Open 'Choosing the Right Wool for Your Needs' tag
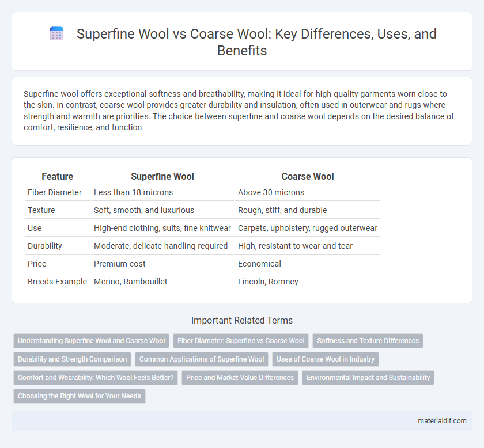484x448 pixels. (x=80, y=397)
